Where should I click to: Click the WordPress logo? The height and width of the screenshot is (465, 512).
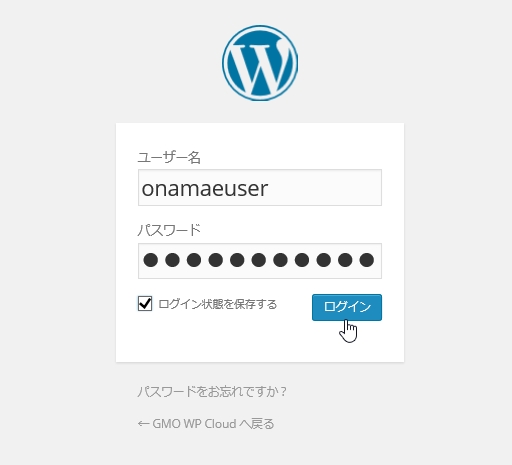click(x=260, y=63)
